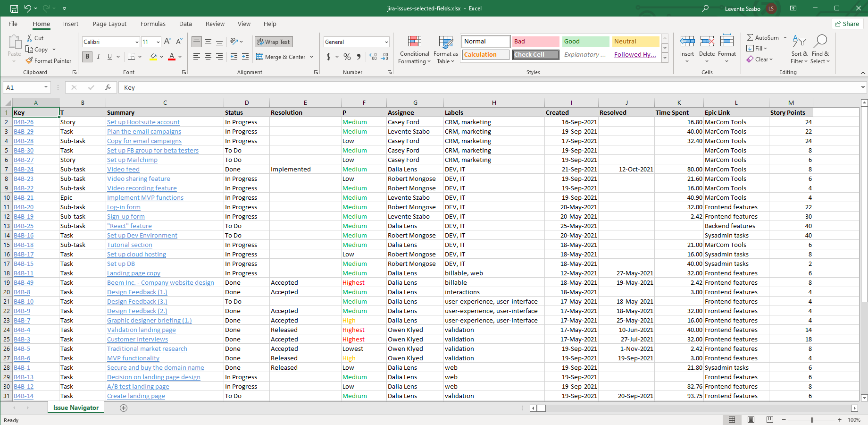This screenshot has height=425, width=868.
Task: Toggle Wrap Text for the cell
Action: 273,42
